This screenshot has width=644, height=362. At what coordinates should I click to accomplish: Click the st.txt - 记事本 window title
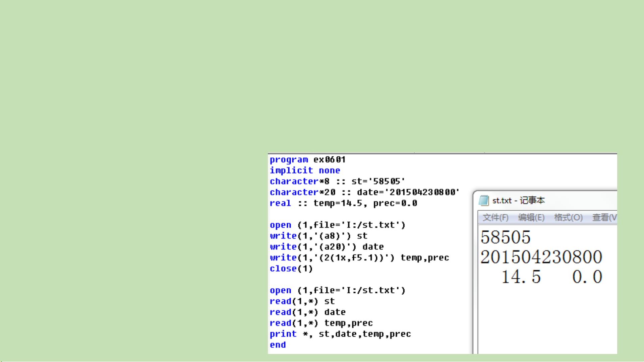click(x=519, y=201)
